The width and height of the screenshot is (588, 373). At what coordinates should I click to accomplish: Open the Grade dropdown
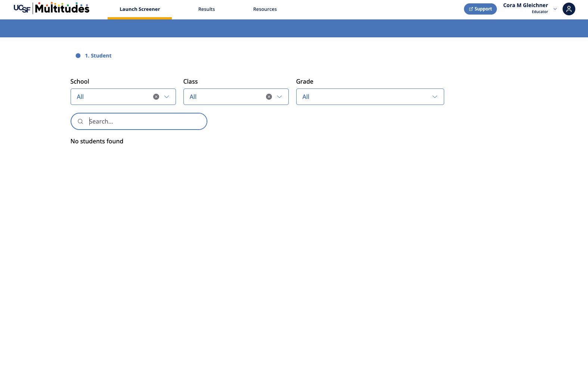pyautogui.click(x=370, y=97)
